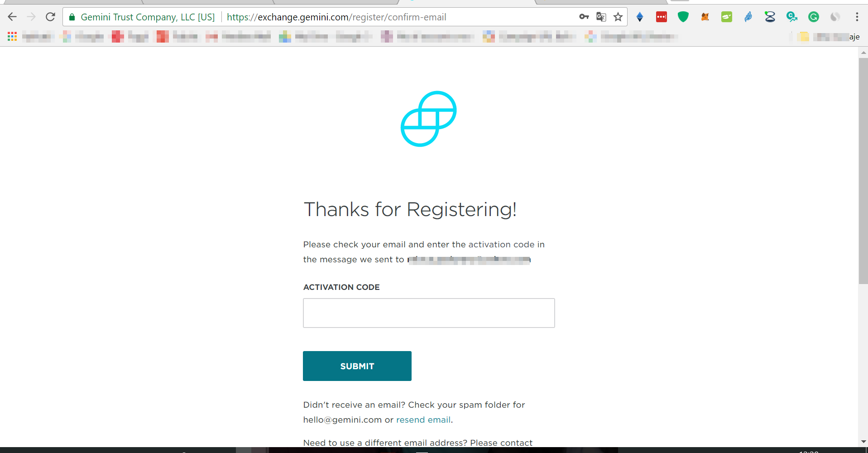This screenshot has width=868, height=453.
Task: Click the green shield extension icon
Action: coord(683,17)
